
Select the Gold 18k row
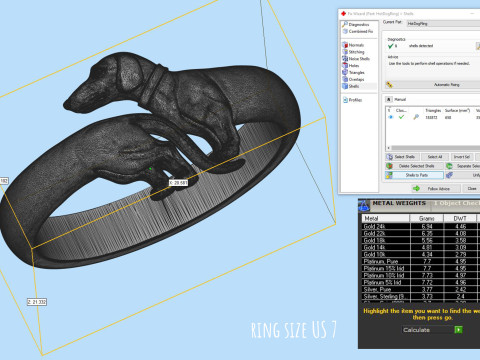(420, 240)
